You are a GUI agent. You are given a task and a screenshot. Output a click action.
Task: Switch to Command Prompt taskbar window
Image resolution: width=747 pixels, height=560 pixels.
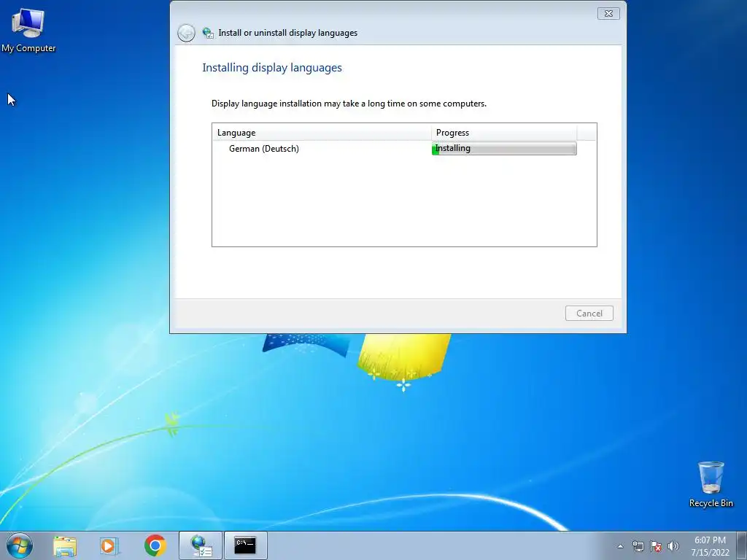pyautogui.click(x=245, y=545)
